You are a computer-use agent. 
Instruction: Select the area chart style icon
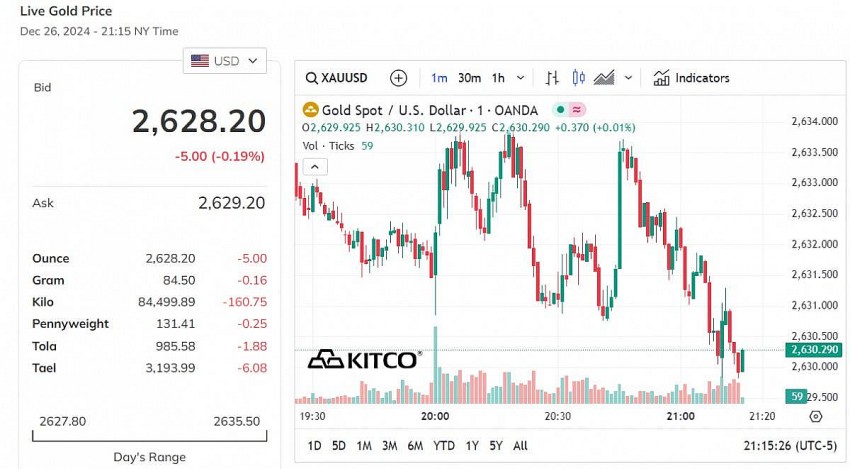(604, 78)
